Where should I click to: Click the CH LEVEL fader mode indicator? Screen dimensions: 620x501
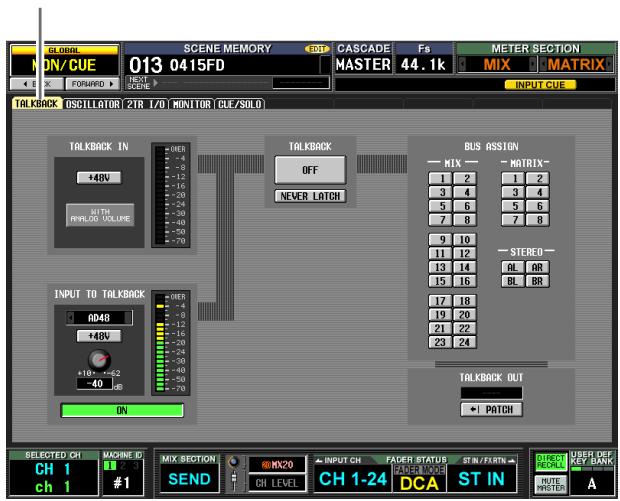(x=277, y=483)
